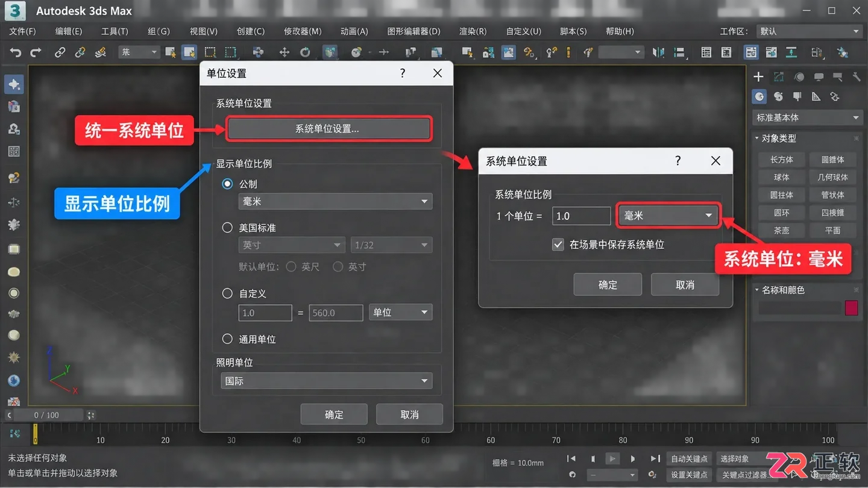Open the Motion panel icon

click(x=819, y=77)
